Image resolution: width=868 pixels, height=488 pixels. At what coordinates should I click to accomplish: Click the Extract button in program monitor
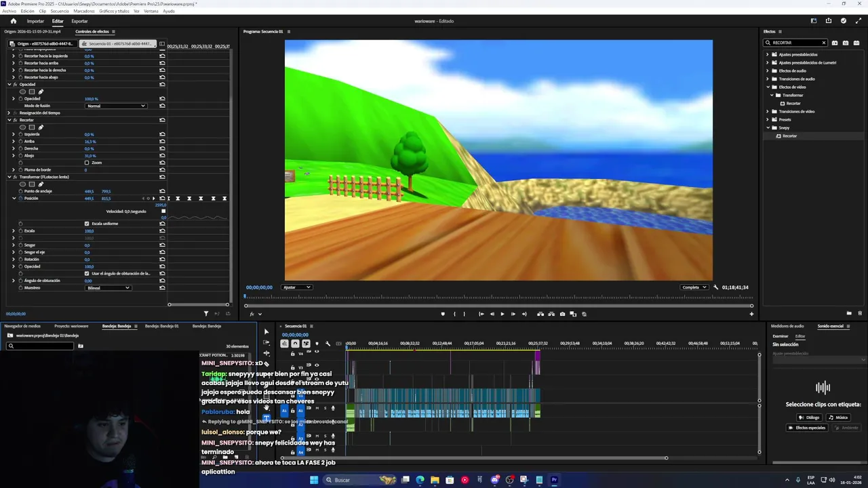coord(551,314)
